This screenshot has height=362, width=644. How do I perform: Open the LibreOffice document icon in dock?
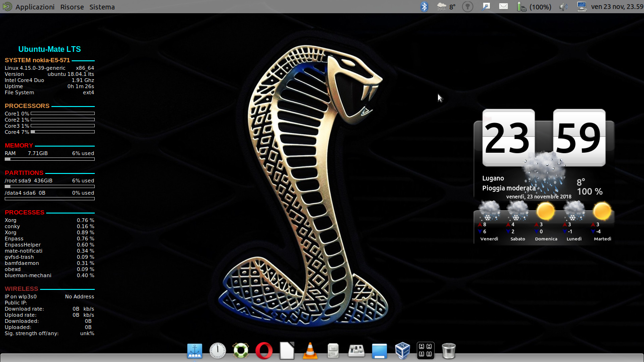tap(287, 351)
